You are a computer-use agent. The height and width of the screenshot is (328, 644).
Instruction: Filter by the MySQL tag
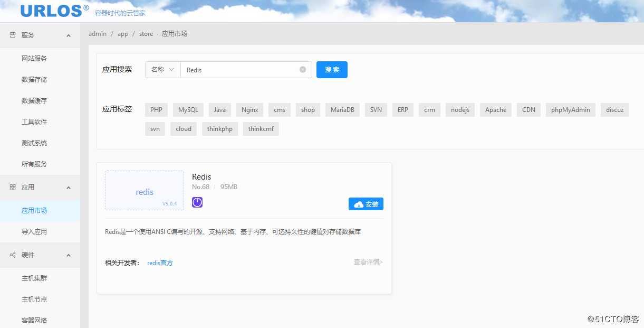[188, 110]
